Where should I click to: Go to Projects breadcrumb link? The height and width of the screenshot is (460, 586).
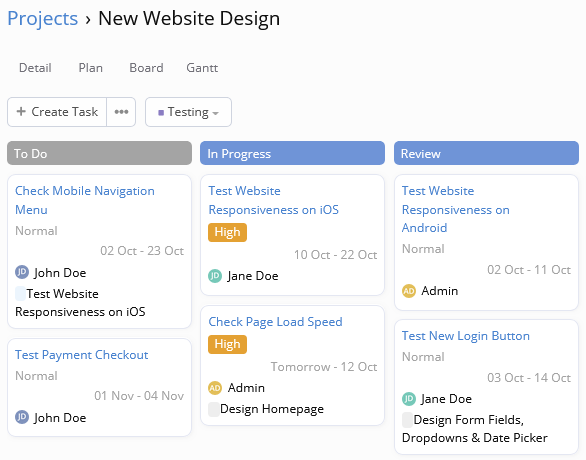click(43, 18)
